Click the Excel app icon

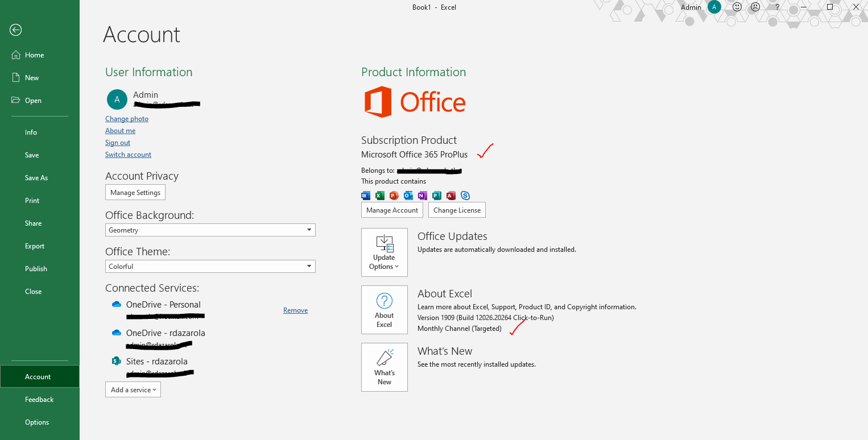(x=380, y=196)
